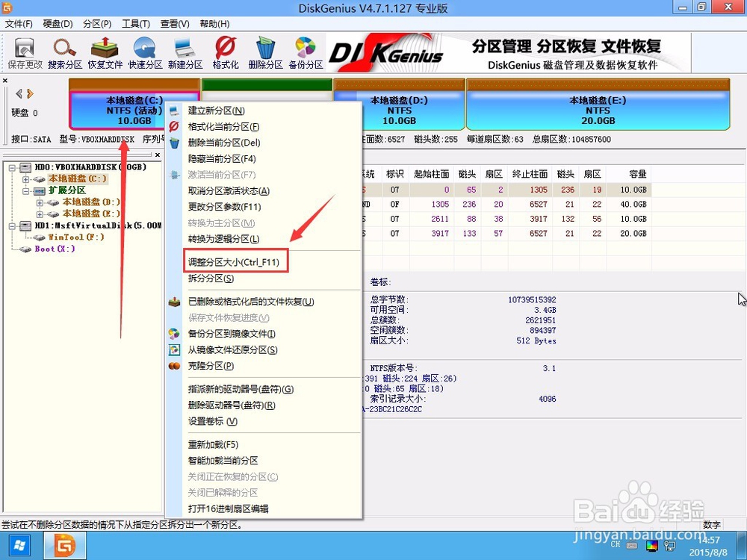Collapse the HD0:VBOXHARDDISK tree node

[11, 167]
